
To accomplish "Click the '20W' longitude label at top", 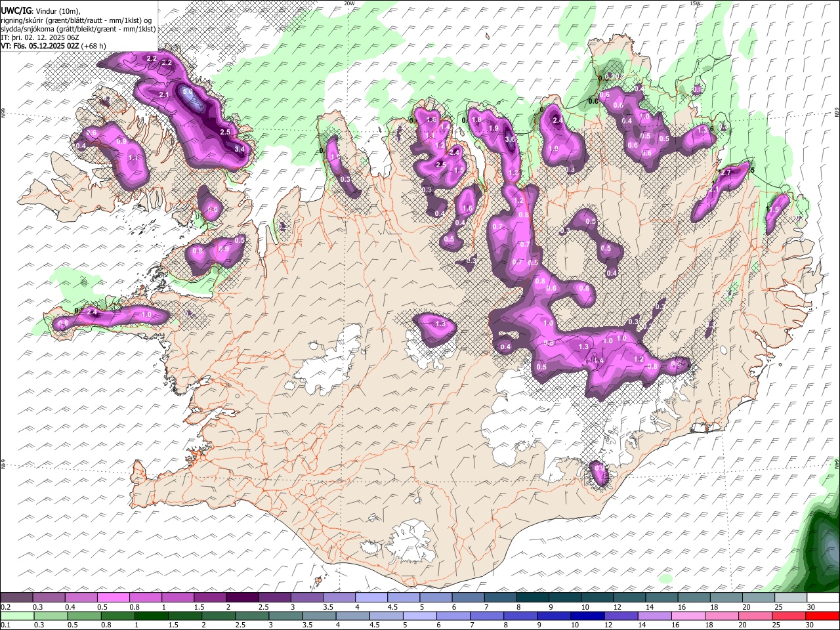I will tap(349, 3).
